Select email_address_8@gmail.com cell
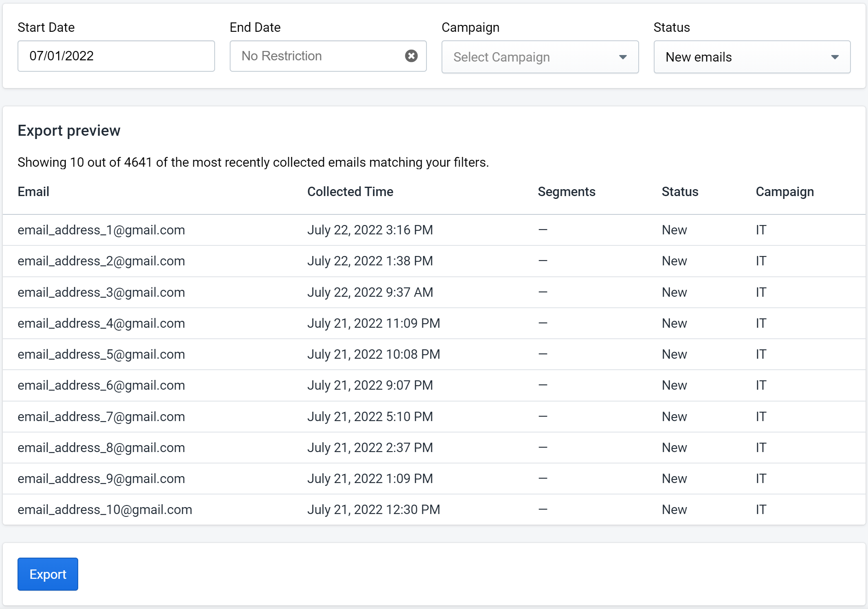Image resolution: width=868 pixels, height=609 pixels. (x=101, y=448)
